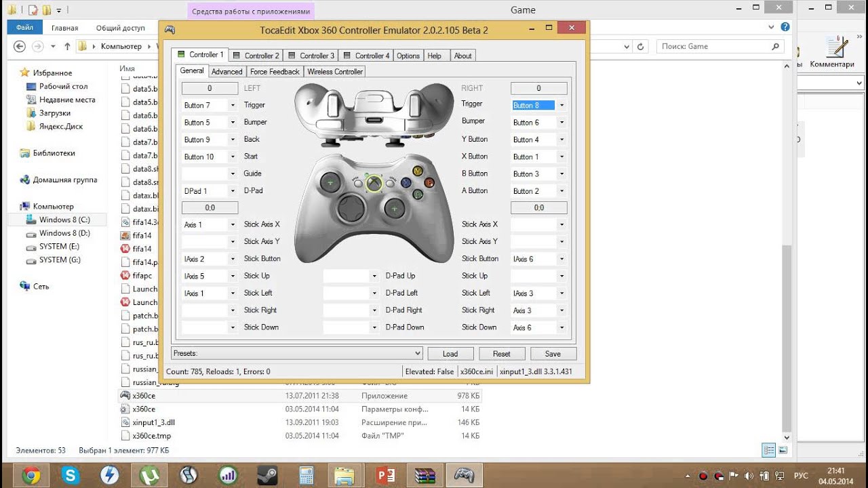
Task: Switch to the Advanced tab
Action: [226, 71]
